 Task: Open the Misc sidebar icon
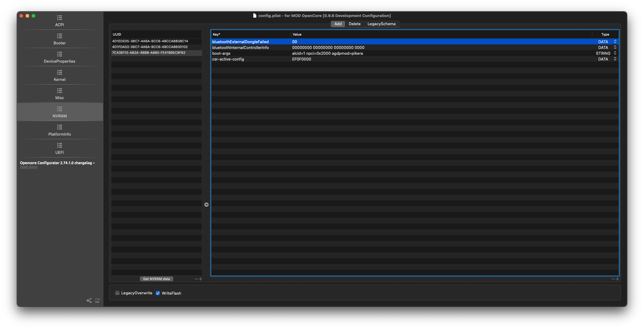click(60, 91)
